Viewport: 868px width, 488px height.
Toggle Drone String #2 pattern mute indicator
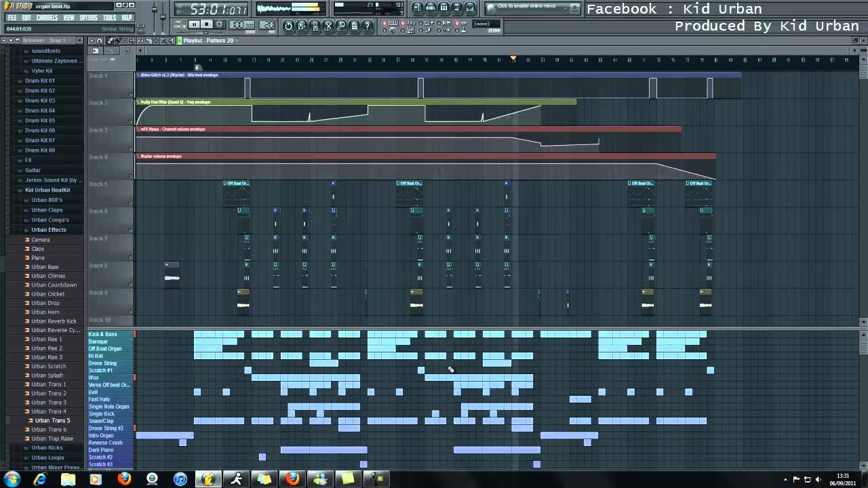coord(134,428)
